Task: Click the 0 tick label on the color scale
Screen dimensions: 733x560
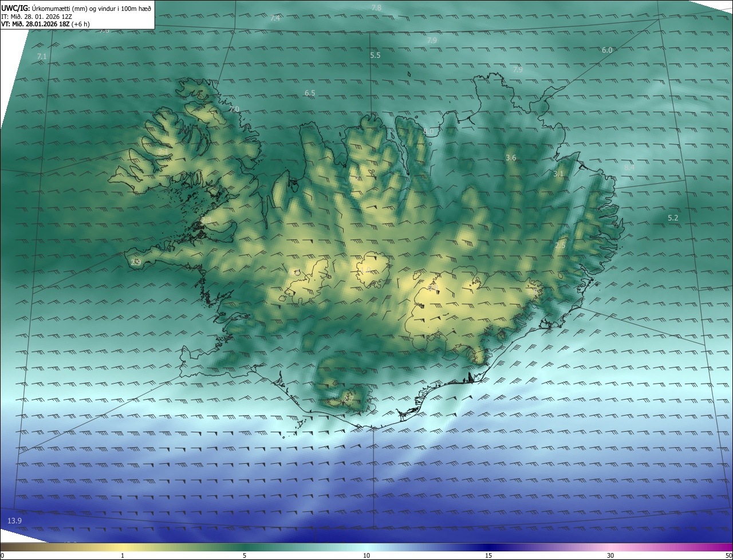Action: pyautogui.click(x=2, y=555)
